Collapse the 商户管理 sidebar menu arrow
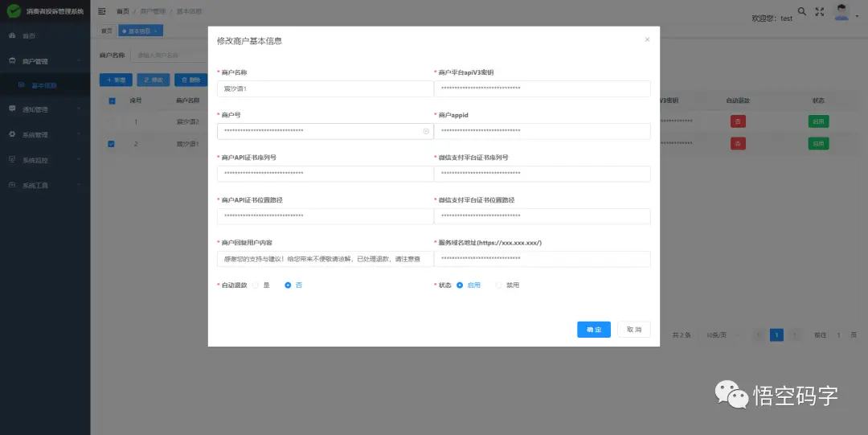868x435 pixels. coord(79,61)
